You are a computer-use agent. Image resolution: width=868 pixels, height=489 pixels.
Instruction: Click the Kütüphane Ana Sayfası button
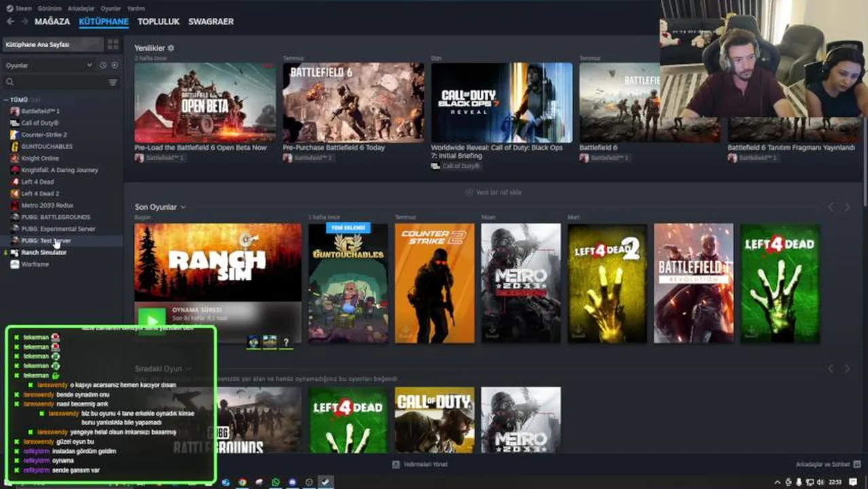[53, 44]
